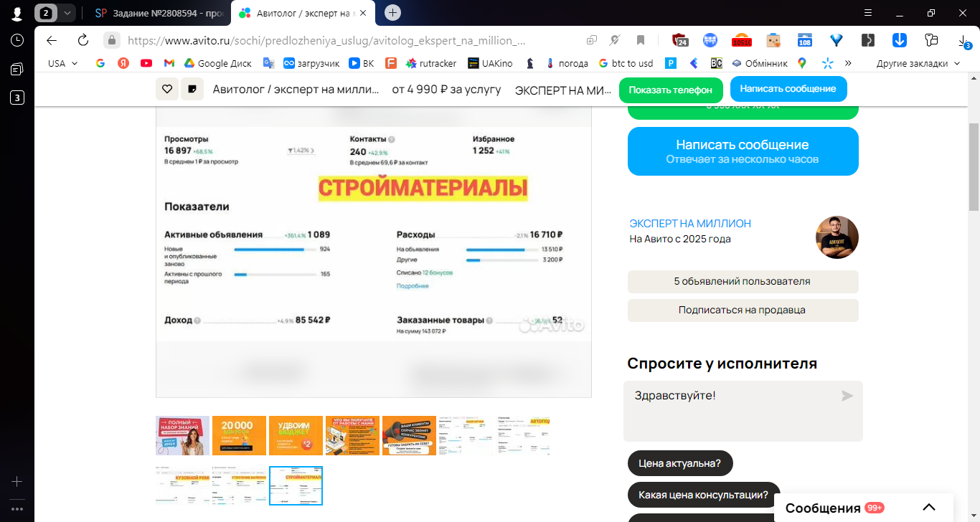
Task: Click the 12 бонусов link
Action: (x=438, y=273)
